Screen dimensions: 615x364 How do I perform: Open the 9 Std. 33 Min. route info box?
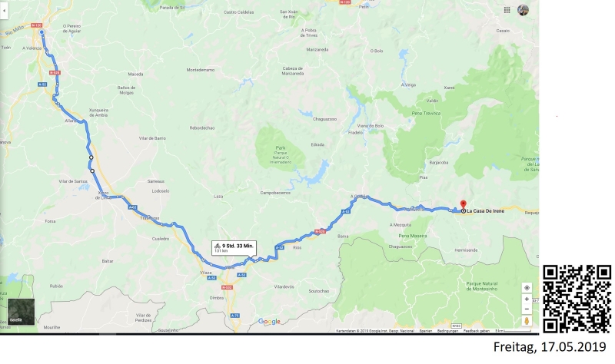234,248
